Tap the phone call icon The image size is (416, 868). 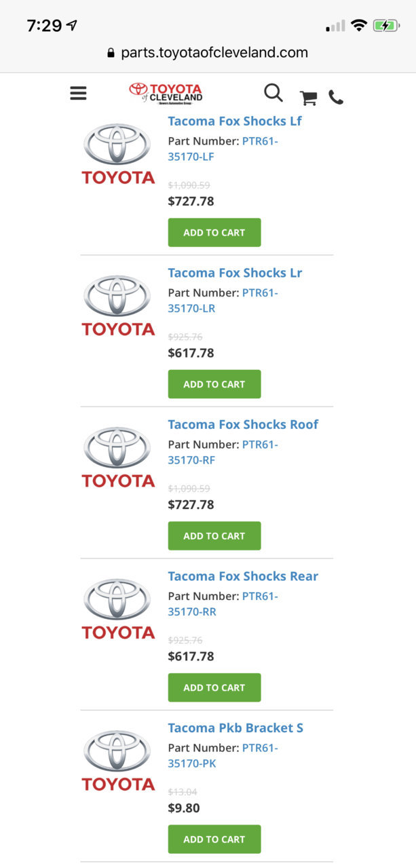pos(336,98)
